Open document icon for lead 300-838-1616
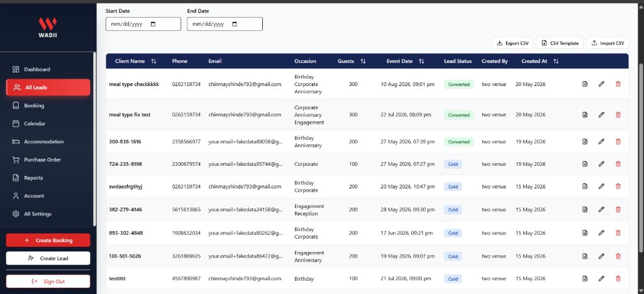644x294 pixels. (x=585, y=141)
